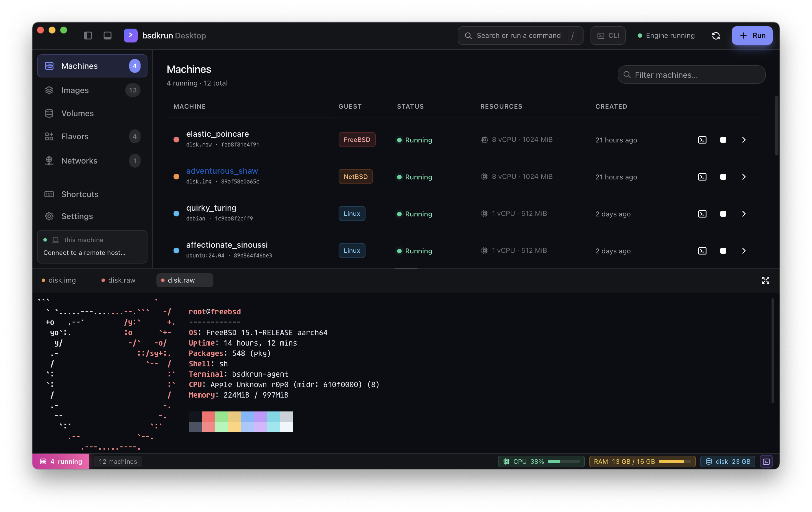Click the Linux badge for quirky_turing
Viewport: 812px width, 512px height.
[x=352, y=214]
